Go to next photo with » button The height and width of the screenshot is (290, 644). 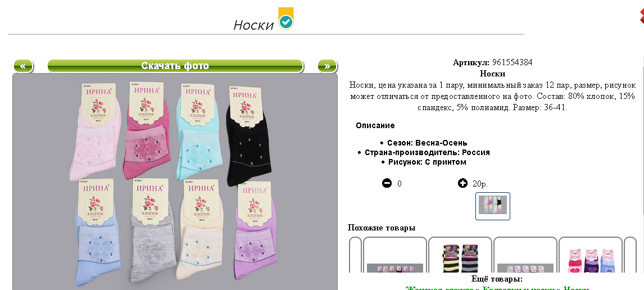(328, 66)
